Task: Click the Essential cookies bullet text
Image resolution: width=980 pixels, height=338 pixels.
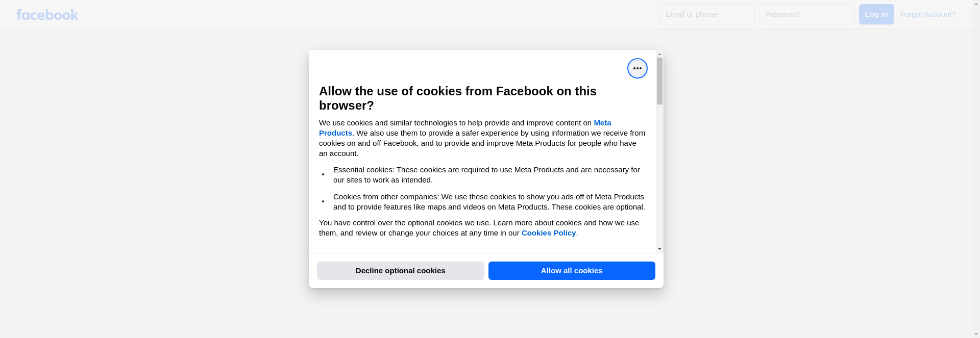Action: pyautogui.click(x=486, y=175)
